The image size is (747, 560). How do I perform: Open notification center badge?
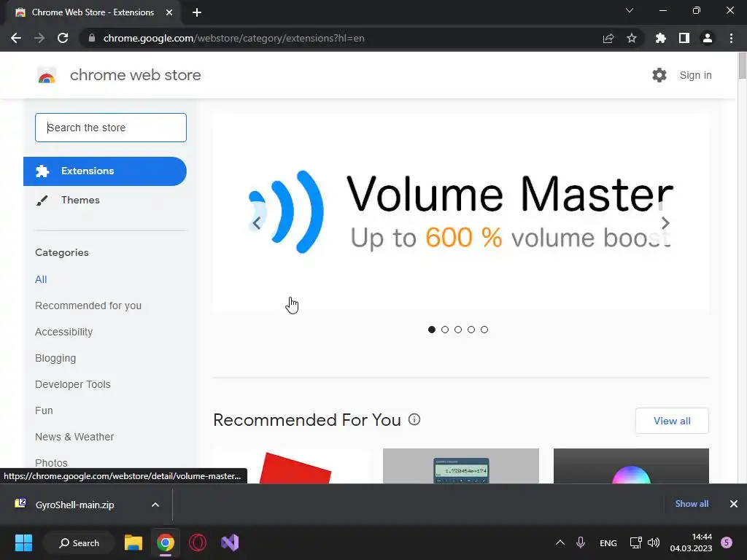pyautogui.click(x=727, y=542)
